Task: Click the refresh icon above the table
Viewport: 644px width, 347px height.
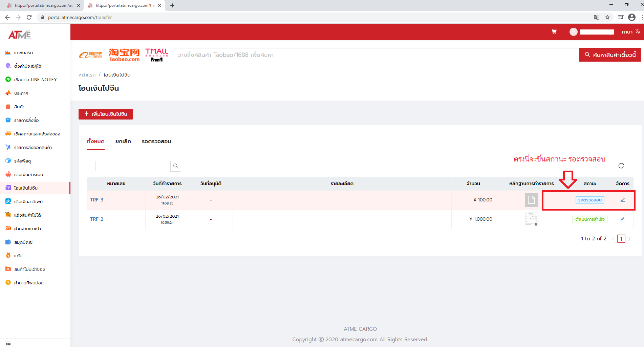Action: point(621,166)
